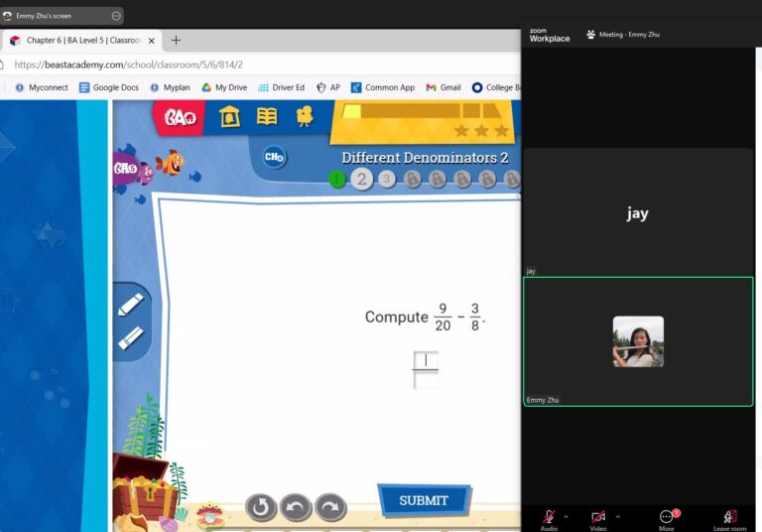Click the BA home logo
This screenshot has width=762, height=532.
[x=180, y=117]
